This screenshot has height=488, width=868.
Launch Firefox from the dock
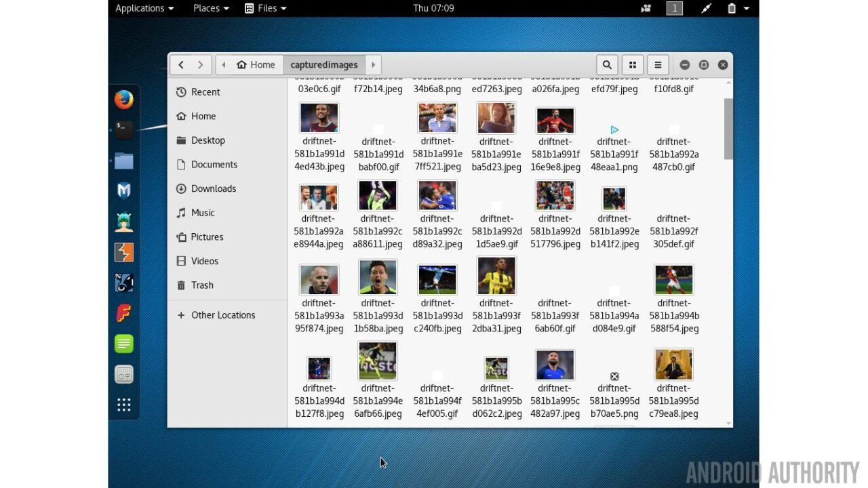[x=123, y=100]
